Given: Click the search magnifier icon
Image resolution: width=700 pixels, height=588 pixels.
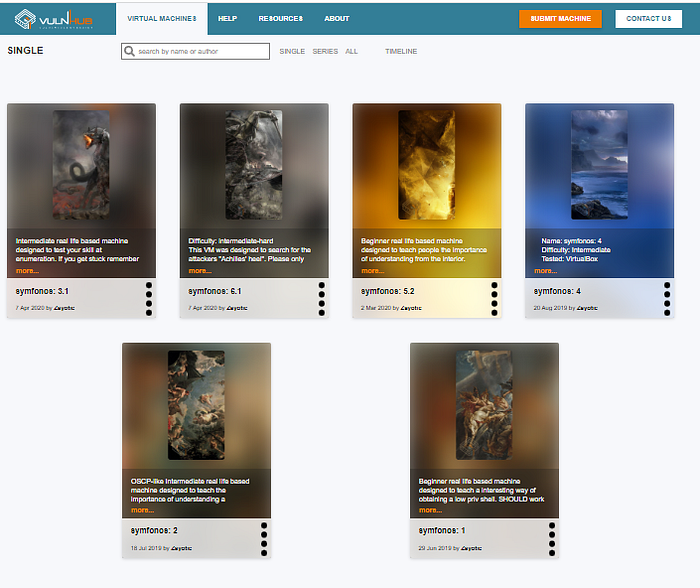Looking at the screenshot, I should (129, 51).
